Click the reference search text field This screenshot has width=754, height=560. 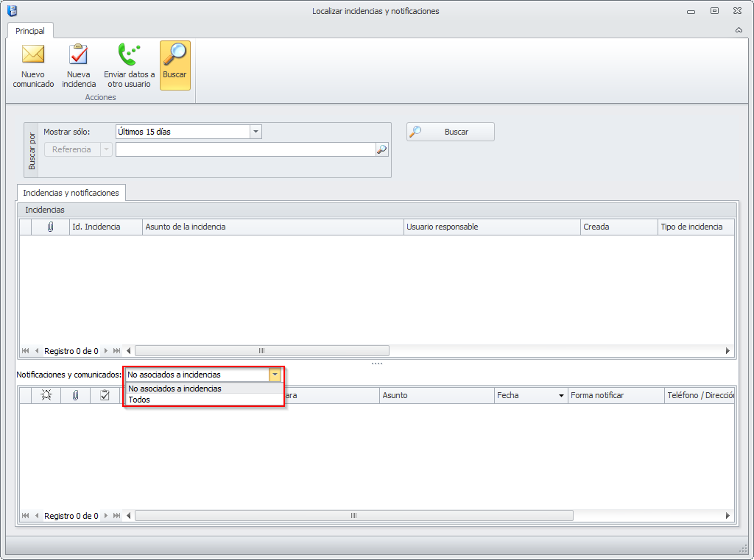click(x=245, y=149)
